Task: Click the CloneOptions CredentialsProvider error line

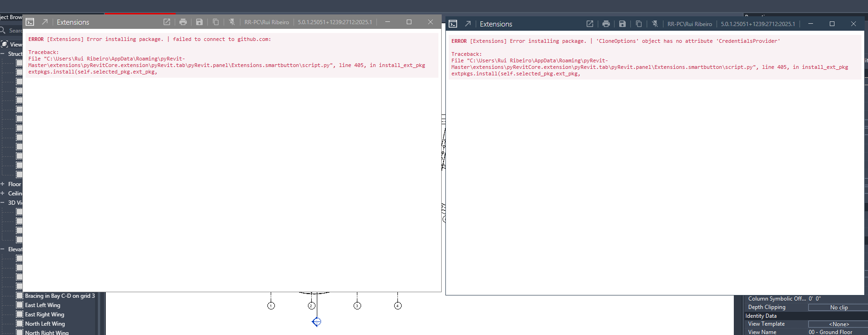Action: coord(615,41)
